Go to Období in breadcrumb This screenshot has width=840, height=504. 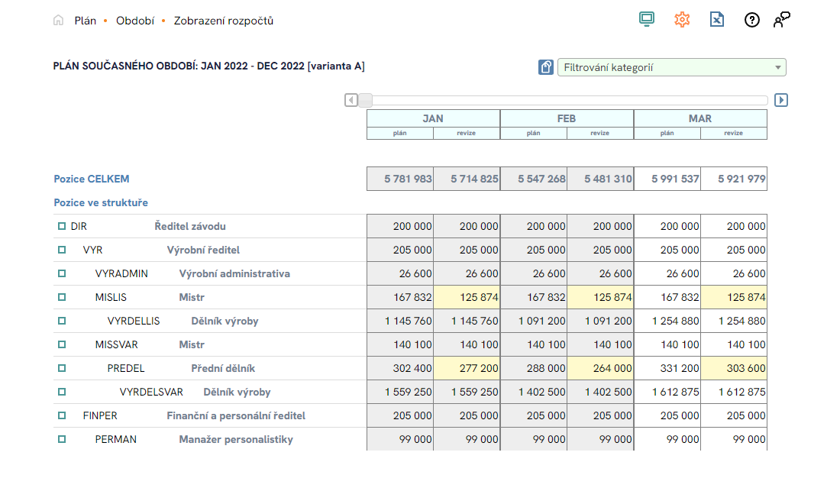(135, 21)
